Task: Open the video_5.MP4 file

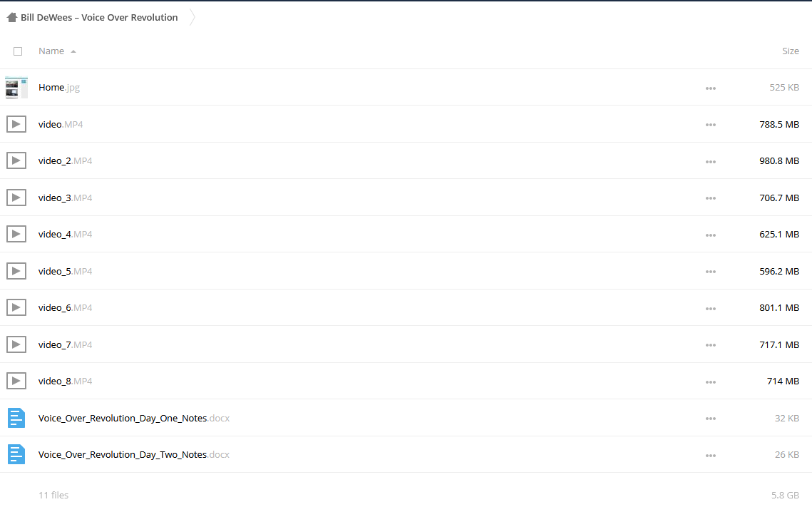Action: [x=66, y=272]
